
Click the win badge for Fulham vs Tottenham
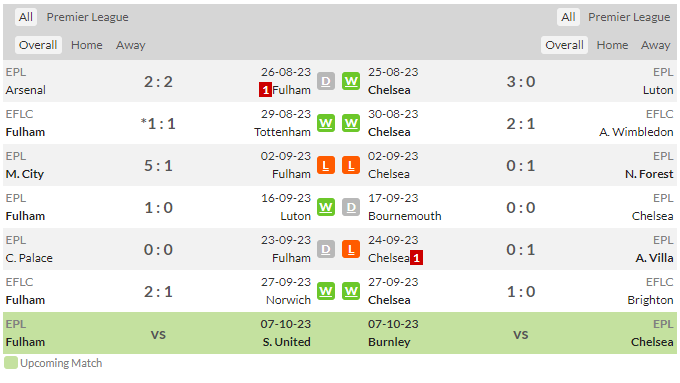326,123
